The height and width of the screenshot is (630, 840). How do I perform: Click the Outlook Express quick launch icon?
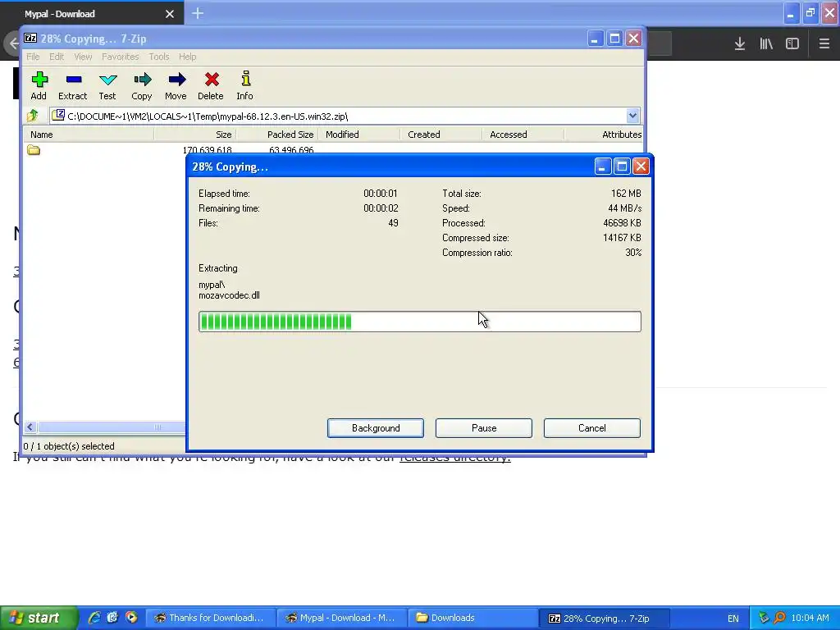coord(112,618)
